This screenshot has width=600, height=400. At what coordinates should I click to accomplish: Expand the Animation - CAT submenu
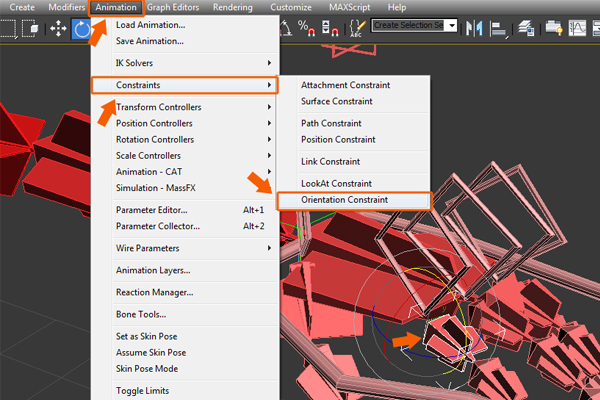(185, 171)
